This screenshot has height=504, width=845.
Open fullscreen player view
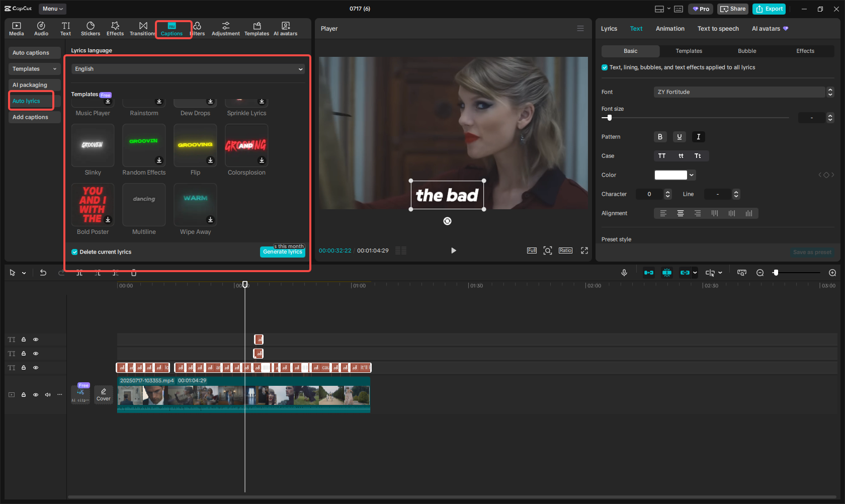[584, 250]
